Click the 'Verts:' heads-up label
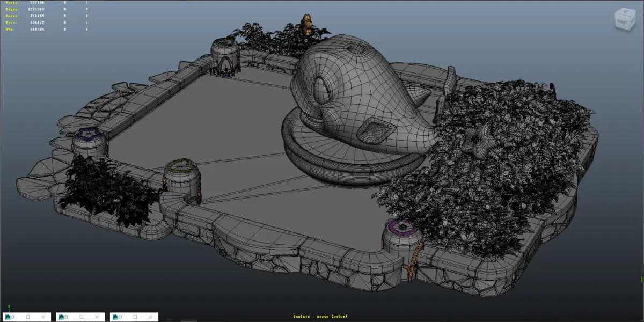644x322 pixels. (12, 3)
